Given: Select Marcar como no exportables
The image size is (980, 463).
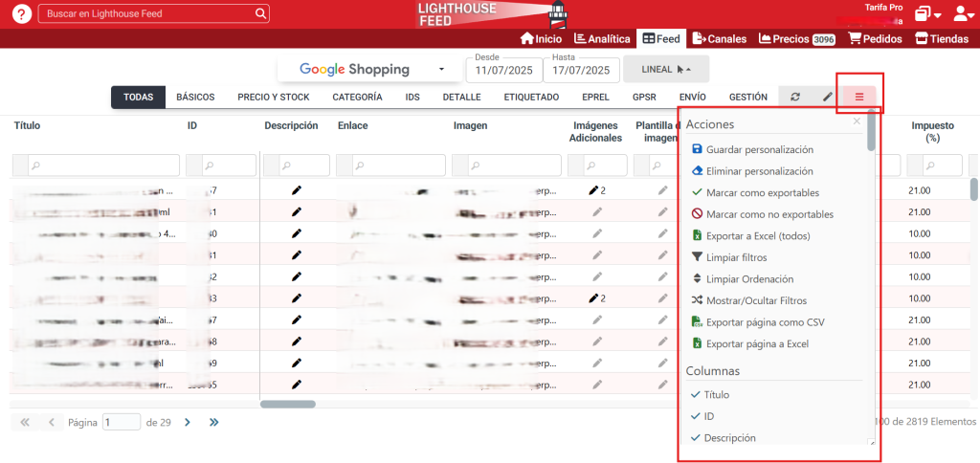Looking at the screenshot, I should [x=763, y=214].
